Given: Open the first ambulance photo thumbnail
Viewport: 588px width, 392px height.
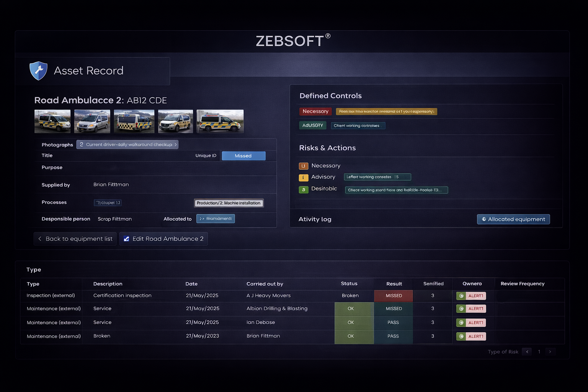Looking at the screenshot, I should point(52,121).
